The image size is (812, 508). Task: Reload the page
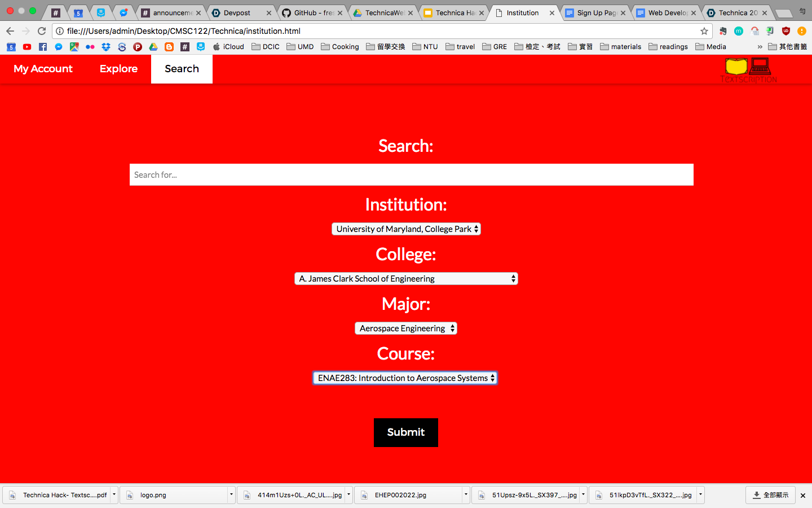click(x=42, y=31)
